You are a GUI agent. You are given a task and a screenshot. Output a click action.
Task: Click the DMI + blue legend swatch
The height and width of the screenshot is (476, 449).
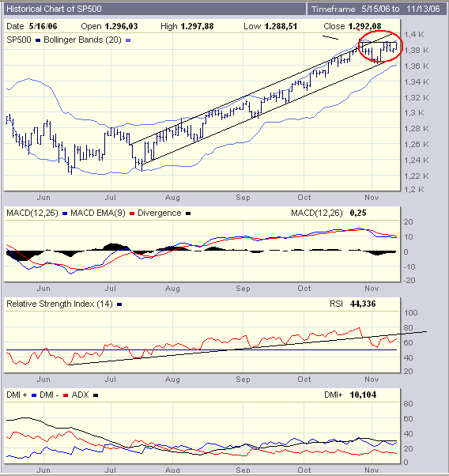[34, 395]
